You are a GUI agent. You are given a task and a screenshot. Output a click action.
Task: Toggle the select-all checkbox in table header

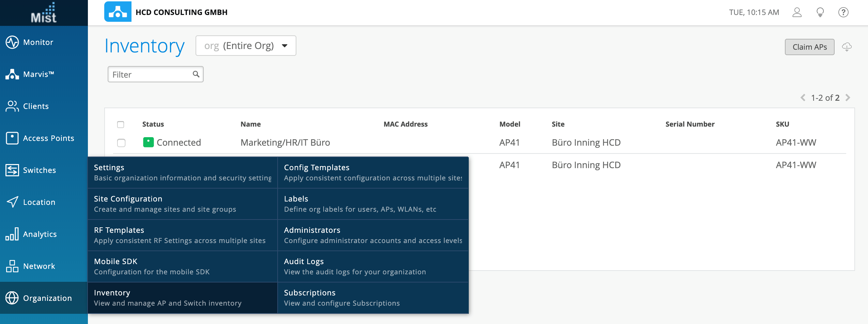pos(121,125)
